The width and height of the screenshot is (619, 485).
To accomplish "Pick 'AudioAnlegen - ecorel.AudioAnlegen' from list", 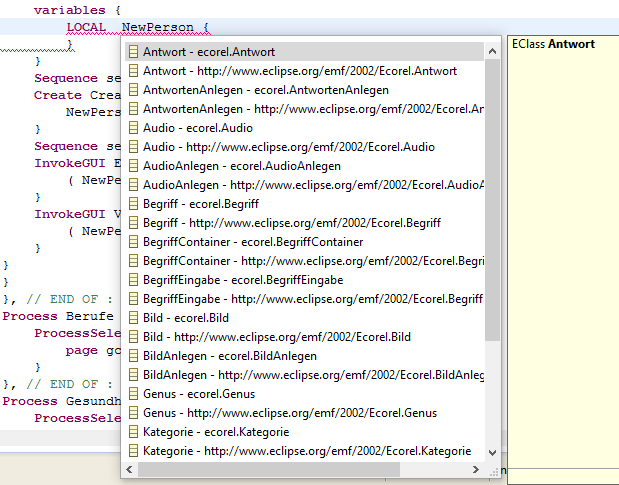I will point(304,166).
